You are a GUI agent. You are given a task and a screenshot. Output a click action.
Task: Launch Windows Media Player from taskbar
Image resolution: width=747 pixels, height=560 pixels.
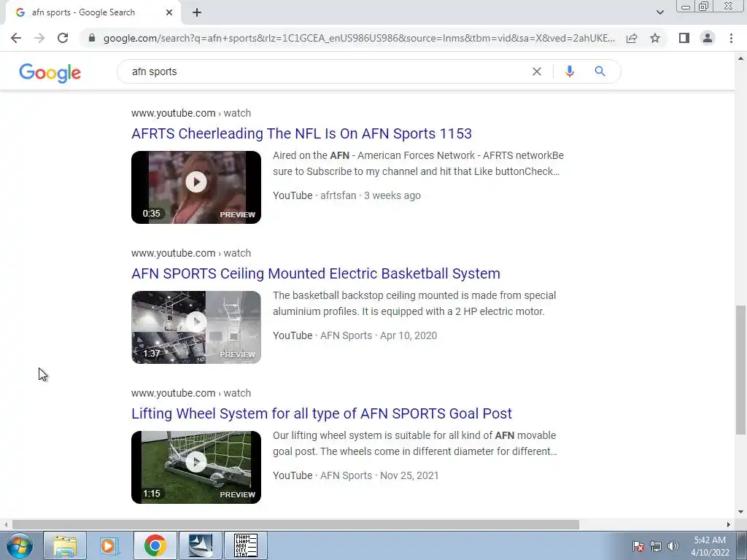109,545
